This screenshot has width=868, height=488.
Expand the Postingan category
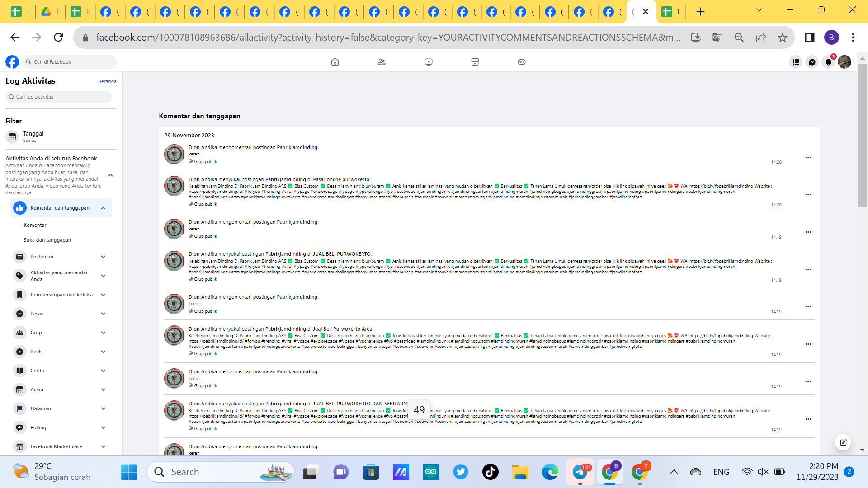click(x=103, y=257)
